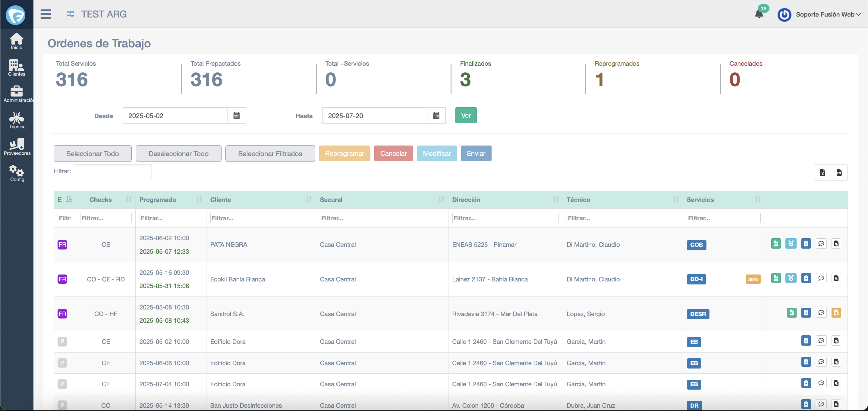Open orange prescription icon for Sanitrol S.A.
Viewport: 868px width, 411px height.
click(x=836, y=313)
